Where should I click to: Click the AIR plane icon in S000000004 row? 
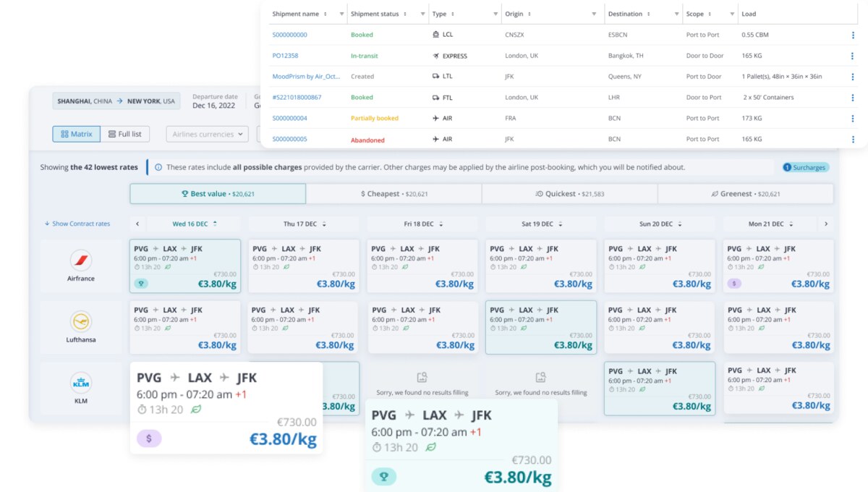coord(435,118)
